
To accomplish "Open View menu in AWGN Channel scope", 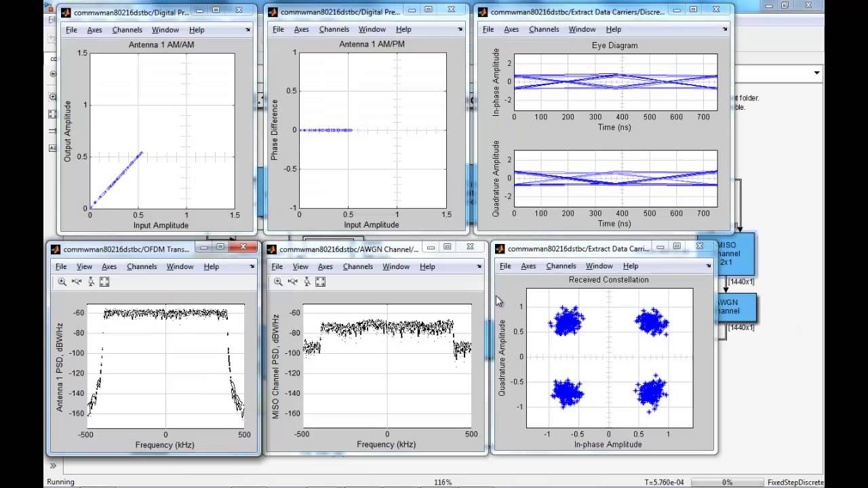I will pyautogui.click(x=300, y=266).
